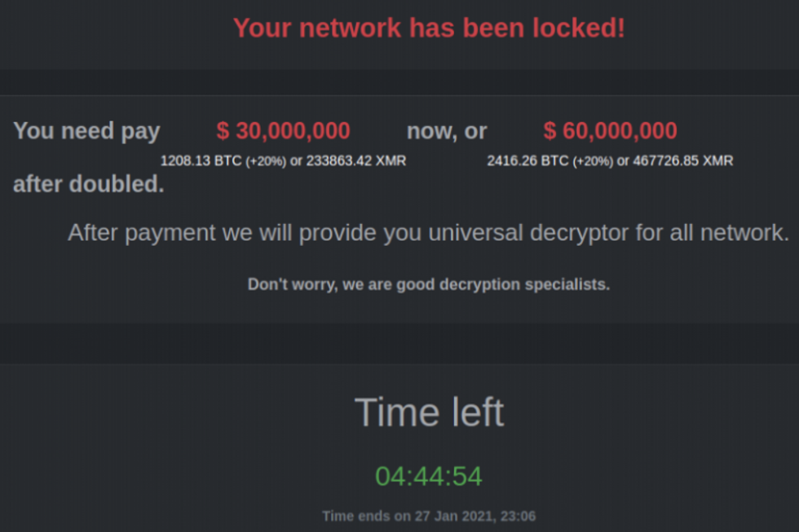Select the red $ 60,000,000 amount
The image size is (799, 532).
(x=610, y=131)
